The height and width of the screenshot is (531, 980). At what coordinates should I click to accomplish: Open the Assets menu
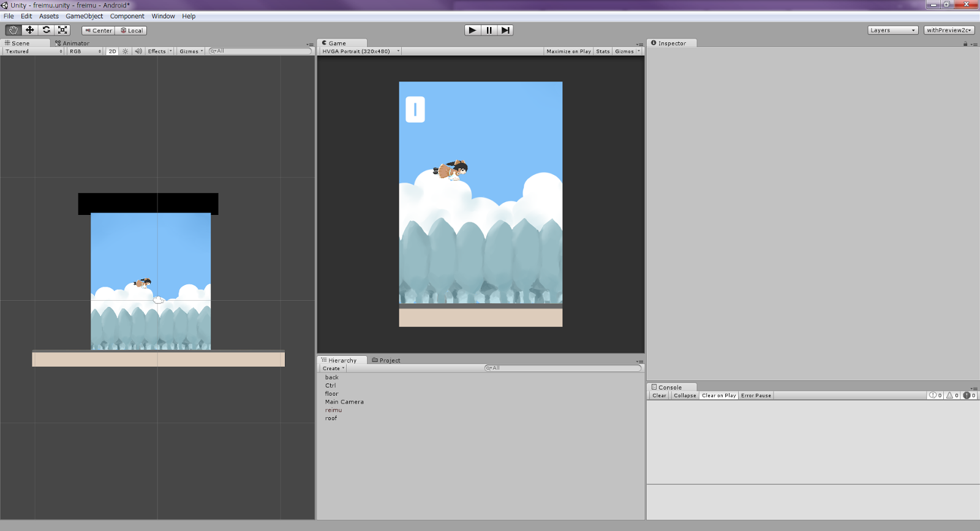[x=49, y=16]
